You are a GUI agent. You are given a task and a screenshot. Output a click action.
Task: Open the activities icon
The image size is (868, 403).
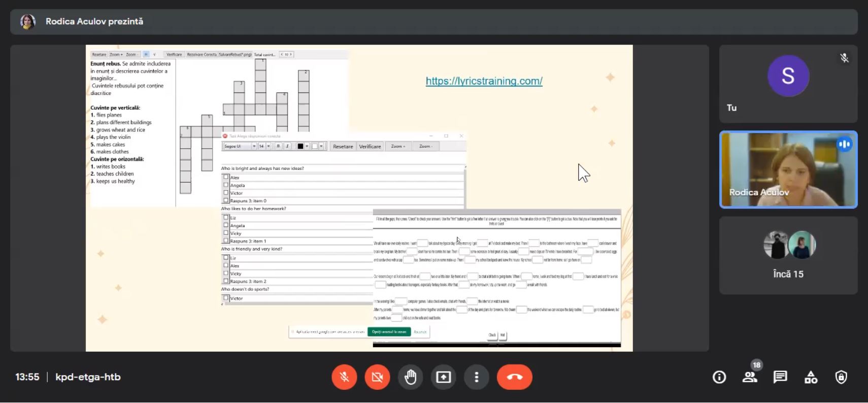(811, 377)
